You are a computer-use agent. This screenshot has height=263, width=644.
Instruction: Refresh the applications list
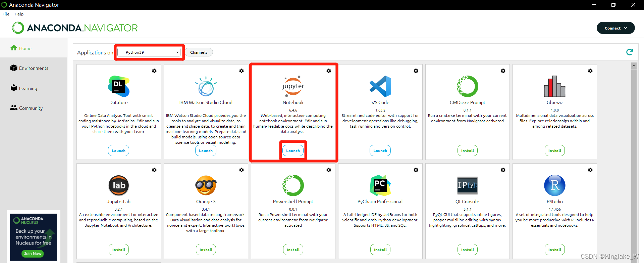(x=630, y=52)
